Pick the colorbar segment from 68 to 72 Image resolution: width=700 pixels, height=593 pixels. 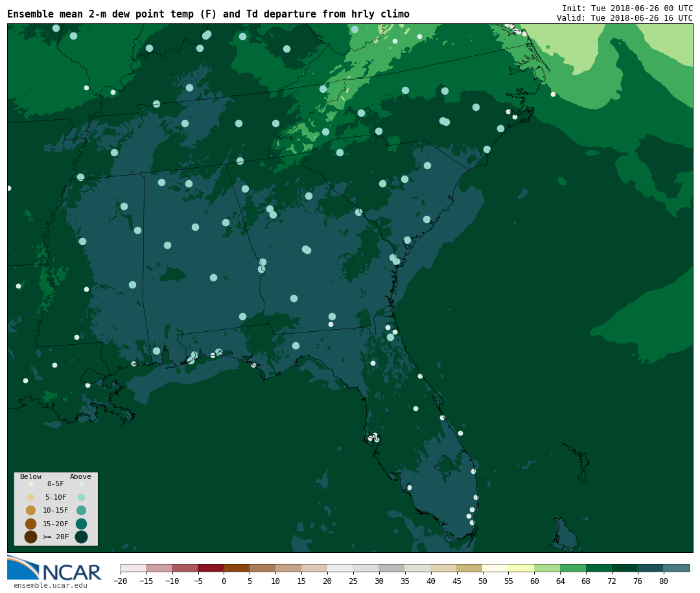pyautogui.click(x=600, y=568)
